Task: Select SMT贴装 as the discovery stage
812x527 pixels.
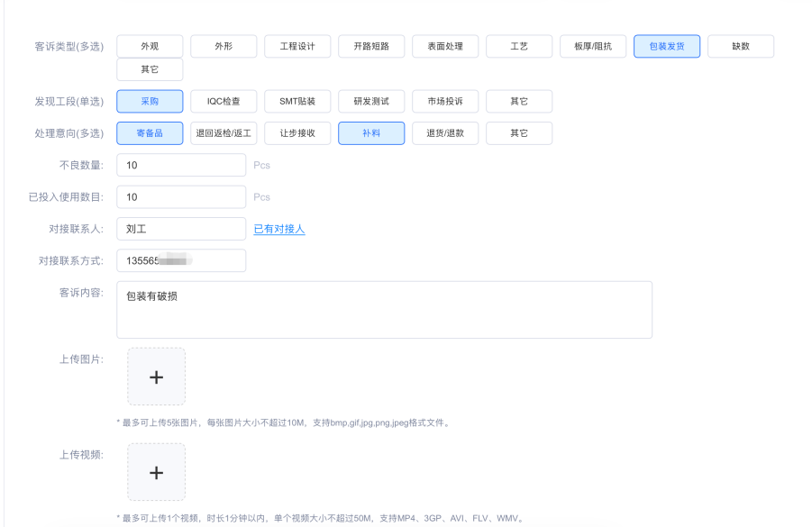Action: pos(297,101)
